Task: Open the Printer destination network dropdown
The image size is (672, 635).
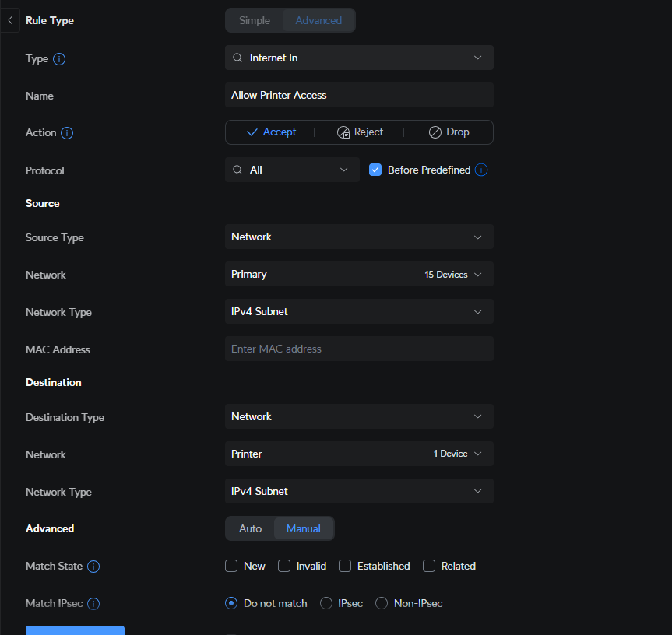Action: pyautogui.click(x=359, y=454)
